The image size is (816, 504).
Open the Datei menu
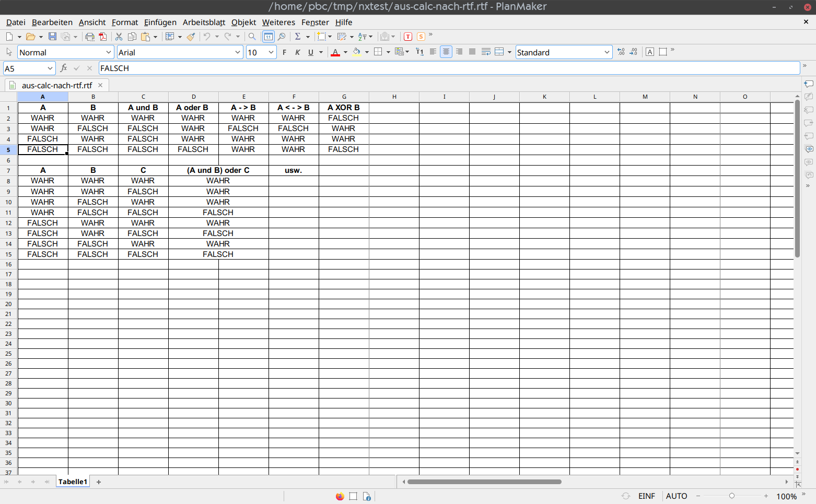[x=16, y=22]
